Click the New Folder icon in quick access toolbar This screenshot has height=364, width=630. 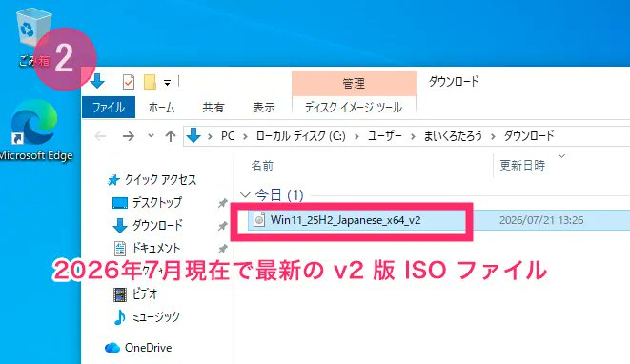pos(150,82)
